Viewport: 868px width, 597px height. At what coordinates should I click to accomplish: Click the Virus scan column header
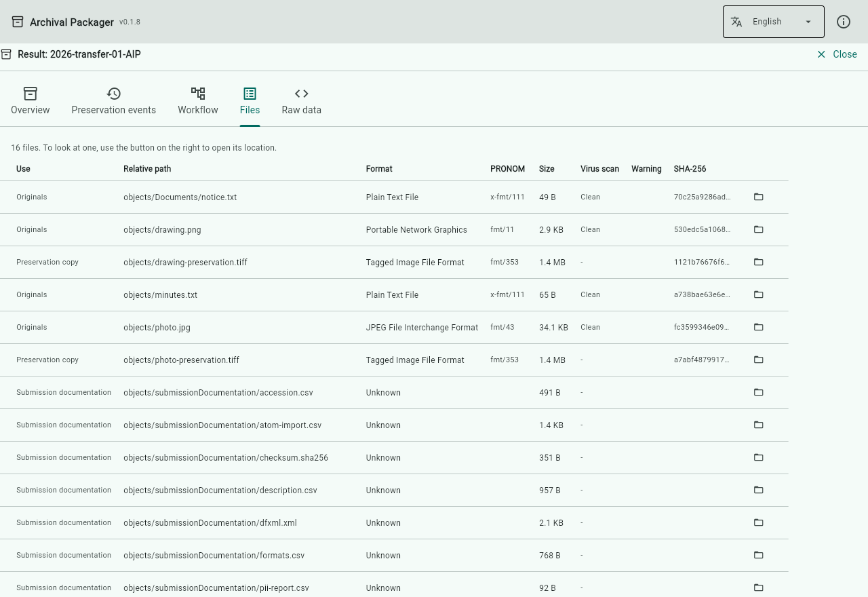point(599,169)
